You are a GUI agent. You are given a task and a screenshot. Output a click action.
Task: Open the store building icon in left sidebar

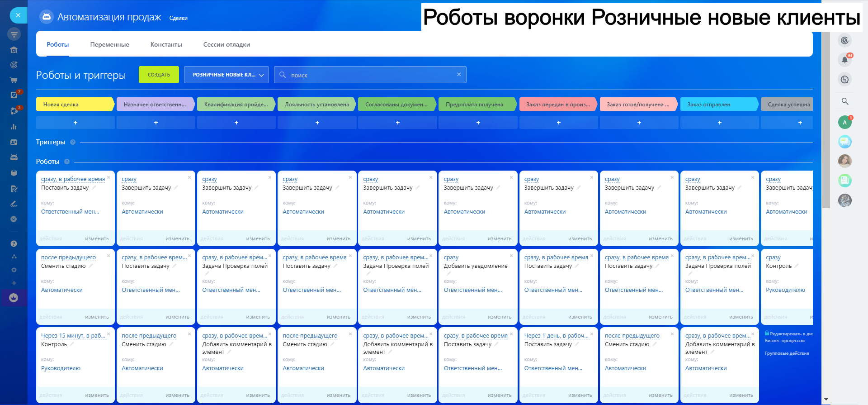(x=14, y=50)
